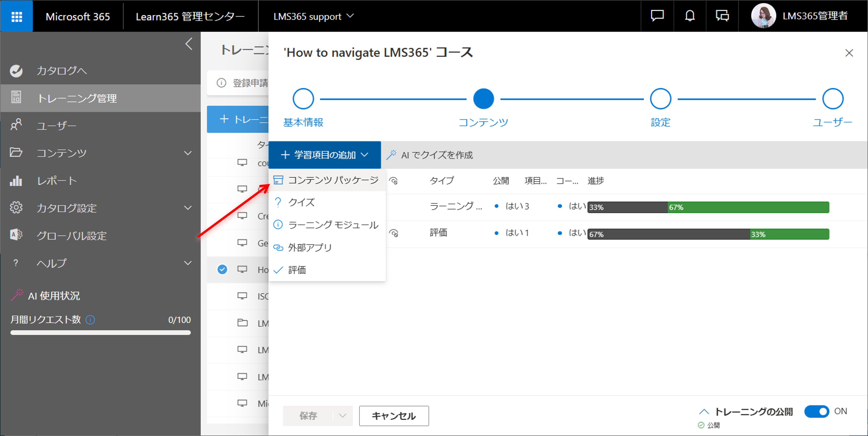Uncheck the selected Ho training row checkmark

222,269
